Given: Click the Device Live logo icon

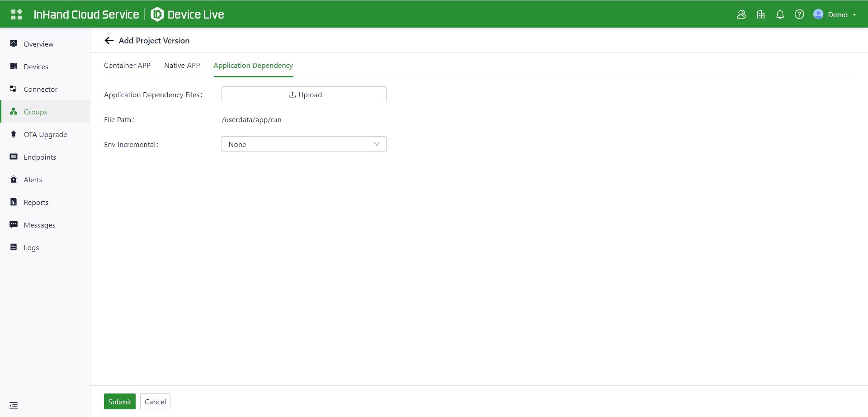Looking at the screenshot, I should [x=157, y=14].
